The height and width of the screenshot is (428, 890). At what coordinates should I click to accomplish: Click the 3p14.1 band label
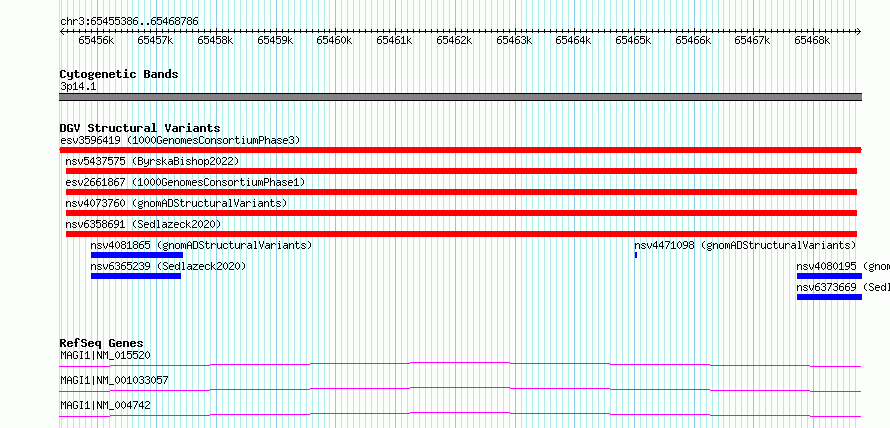[x=78, y=87]
